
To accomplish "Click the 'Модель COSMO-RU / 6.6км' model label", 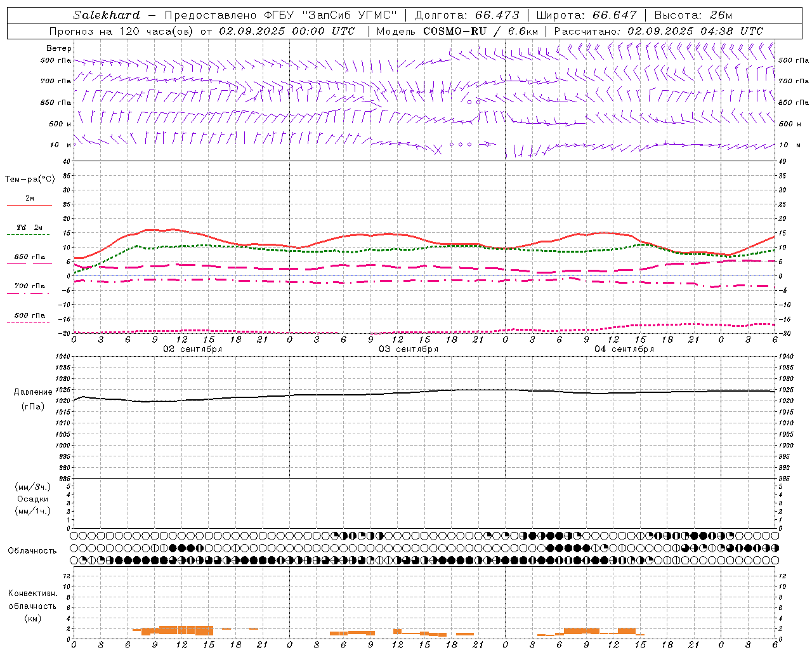I will [457, 31].
